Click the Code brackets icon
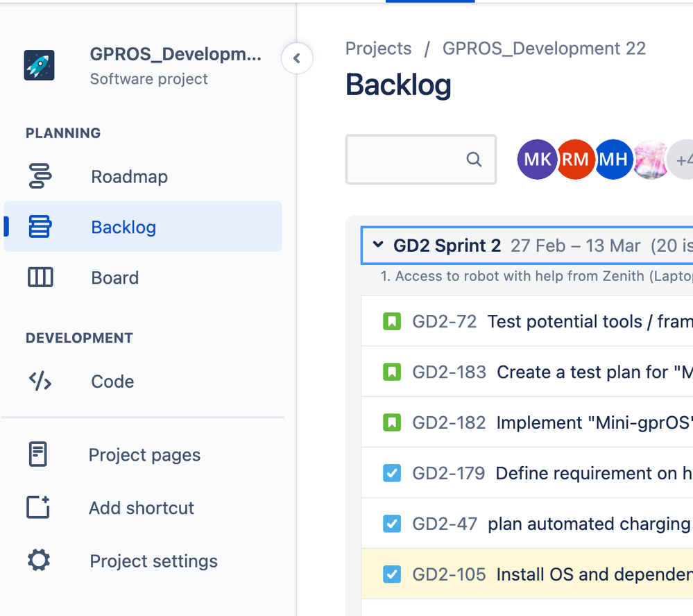The height and width of the screenshot is (616, 693). (40, 381)
